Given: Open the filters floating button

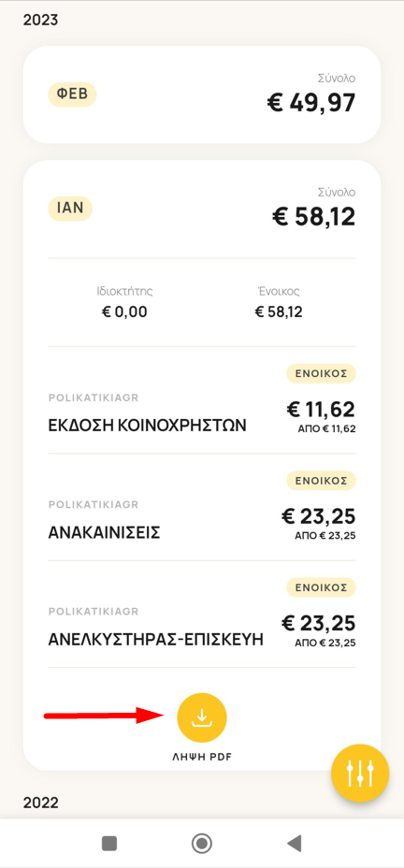Looking at the screenshot, I should [360, 774].
